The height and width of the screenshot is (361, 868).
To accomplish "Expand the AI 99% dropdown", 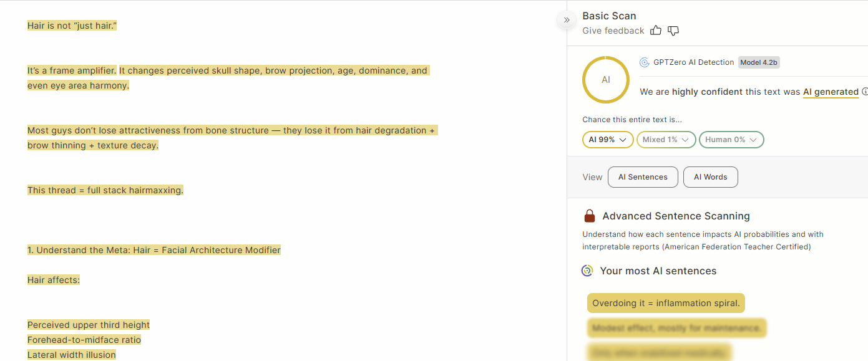I will click(x=607, y=140).
